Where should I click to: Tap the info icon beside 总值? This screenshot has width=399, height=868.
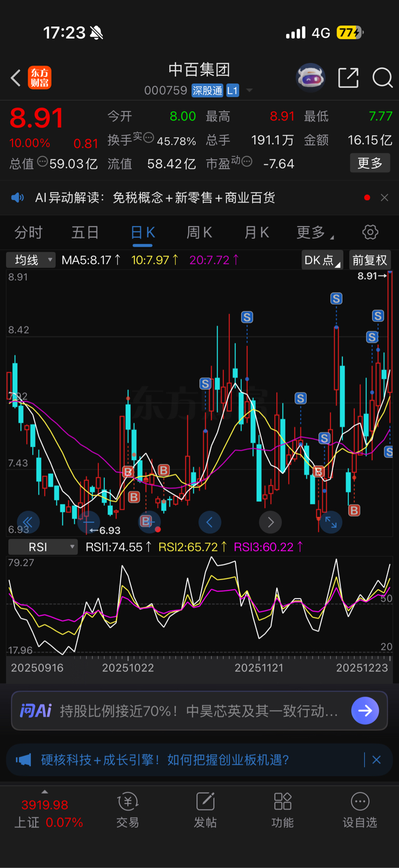(43, 162)
